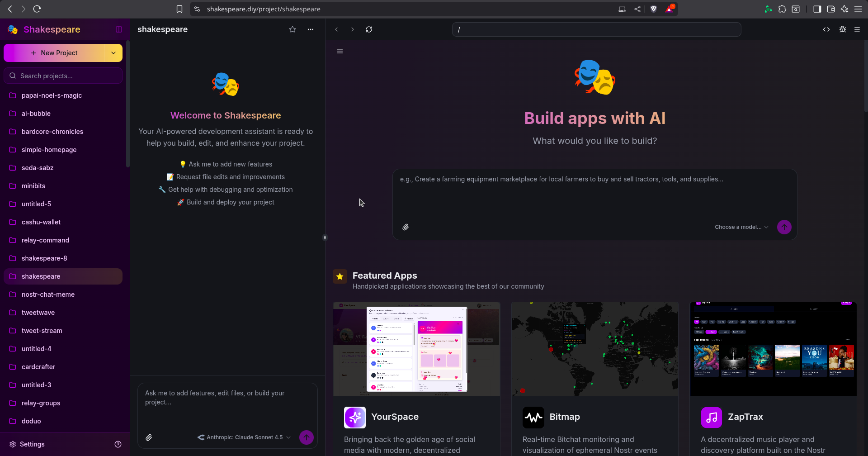
Task: Open the help icon beside Settings
Action: click(118, 444)
